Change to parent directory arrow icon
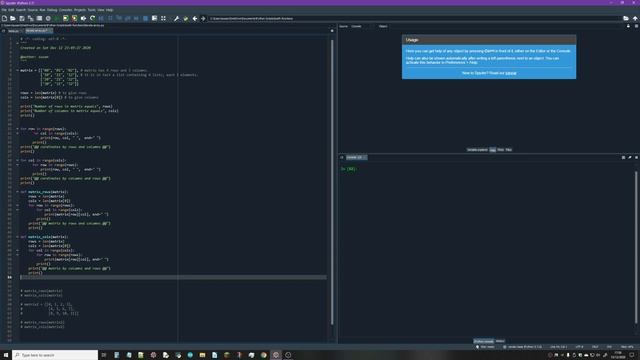 pyautogui.click(x=635, y=18)
